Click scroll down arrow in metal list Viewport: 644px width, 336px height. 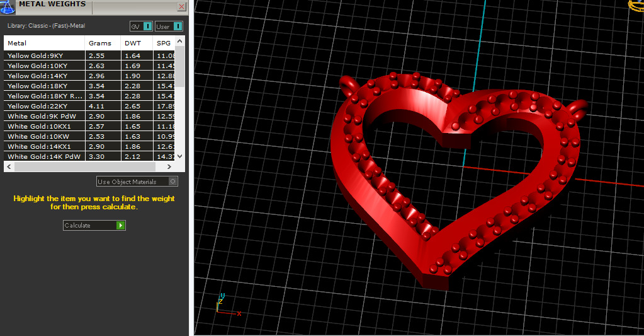tap(179, 156)
